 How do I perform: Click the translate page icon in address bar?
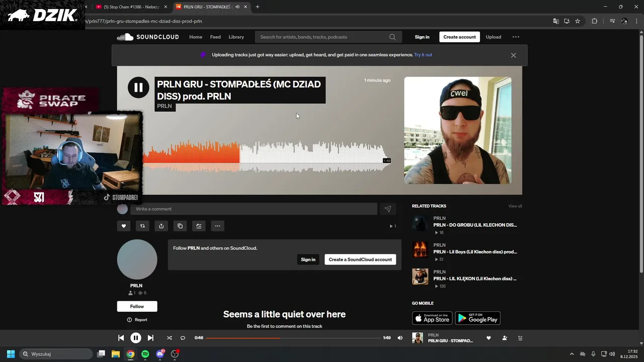click(x=556, y=21)
